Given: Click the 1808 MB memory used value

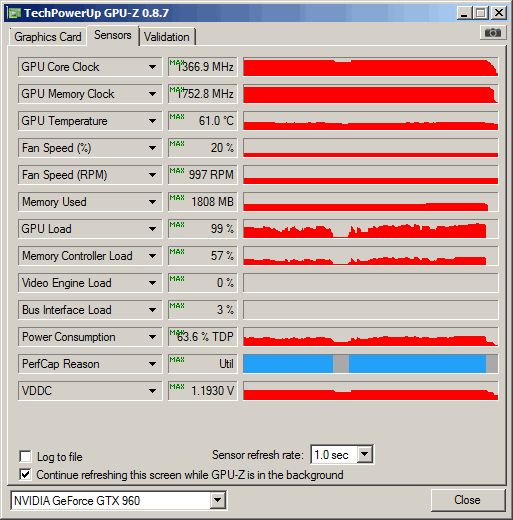Looking at the screenshot, I should click(x=203, y=202).
